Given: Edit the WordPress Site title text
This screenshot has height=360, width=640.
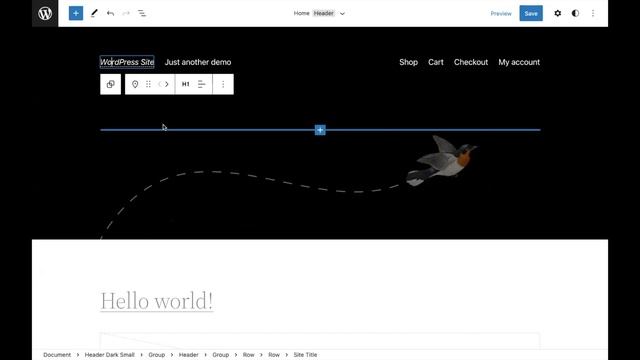Looking at the screenshot, I should coord(127,62).
